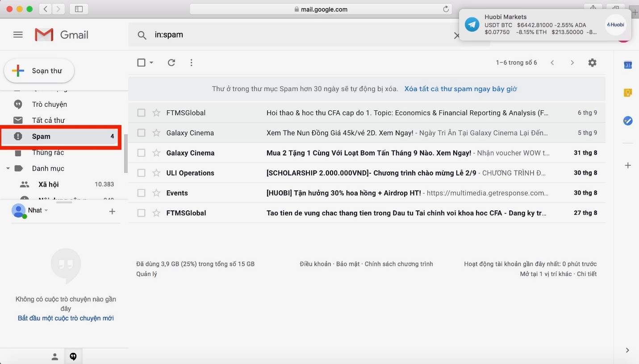Select the FTMSGlobal Tao tien email checkbox
Image resolution: width=639 pixels, height=364 pixels.
pyautogui.click(x=141, y=213)
